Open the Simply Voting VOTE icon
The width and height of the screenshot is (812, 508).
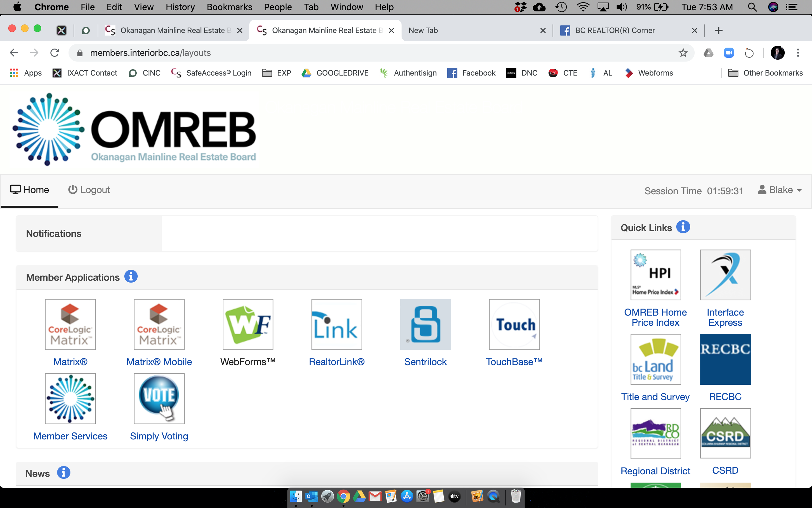point(159,398)
